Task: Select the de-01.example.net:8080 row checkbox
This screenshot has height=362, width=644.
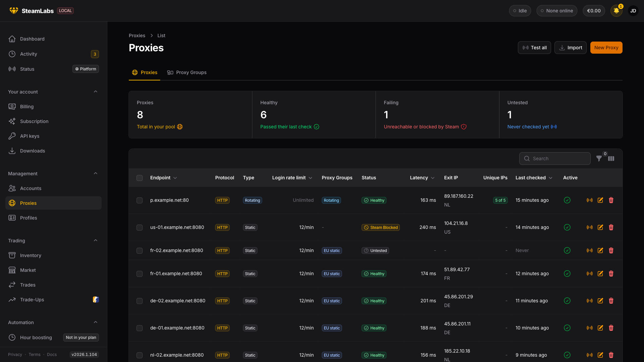Action: [x=140, y=328]
